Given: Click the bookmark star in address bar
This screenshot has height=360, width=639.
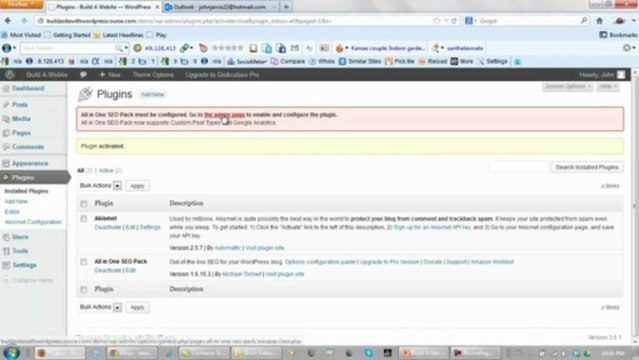Looking at the screenshot, I should pos(437,21).
